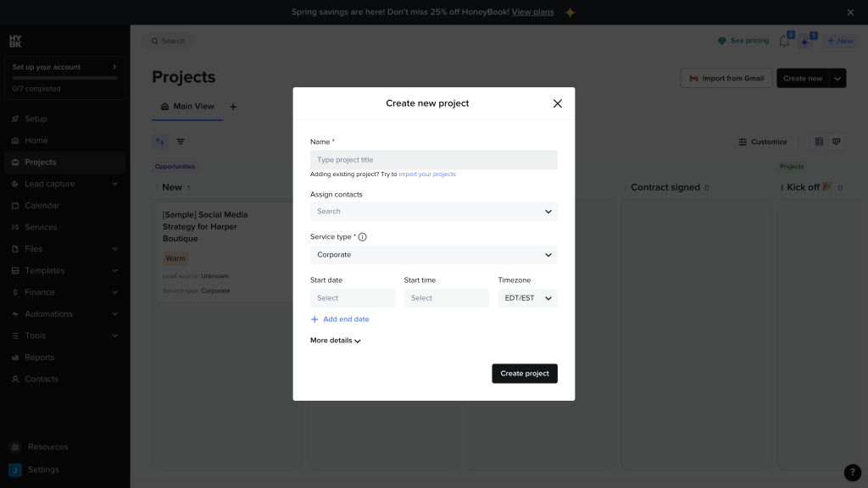Dismiss the Spring savings banner
The height and width of the screenshot is (488, 868).
tap(850, 12)
